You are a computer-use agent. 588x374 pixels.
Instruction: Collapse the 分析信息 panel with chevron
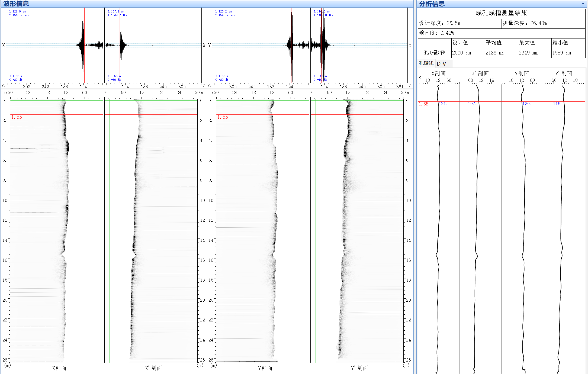click(583, 4)
